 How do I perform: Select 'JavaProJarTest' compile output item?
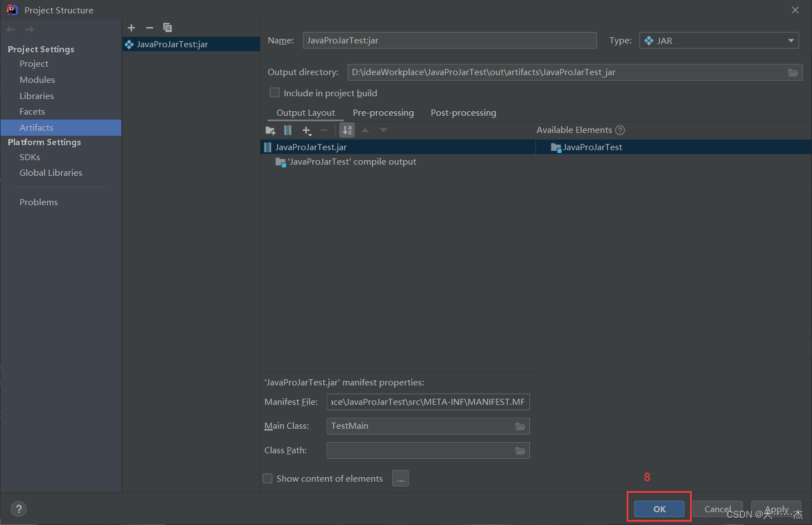click(x=346, y=162)
